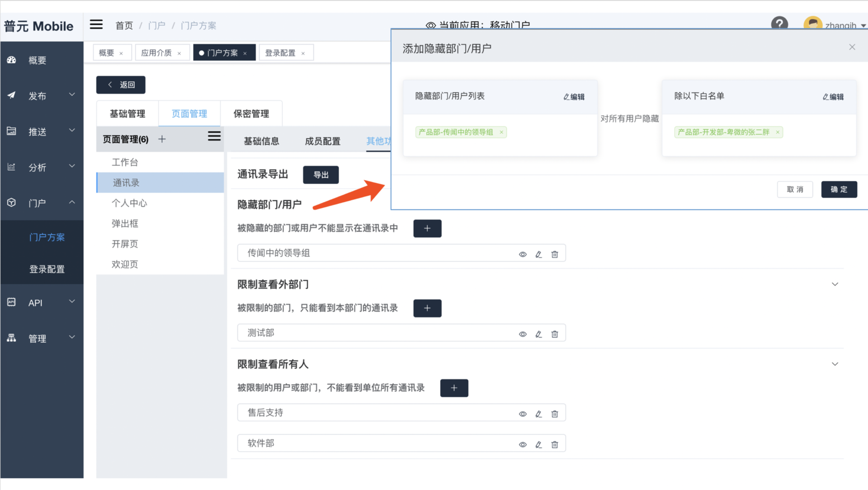Select 个人中心 in the page list
868x490 pixels.
[x=129, y=203]
